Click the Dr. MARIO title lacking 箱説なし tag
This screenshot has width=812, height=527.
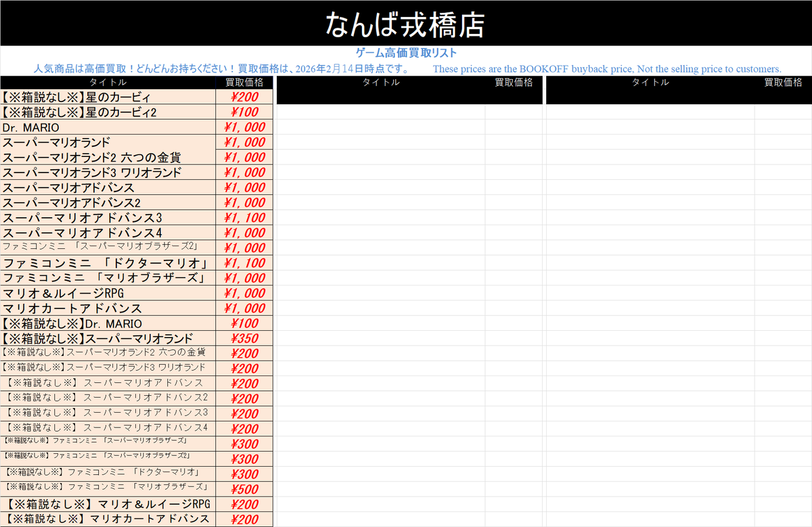pos(108,127)
